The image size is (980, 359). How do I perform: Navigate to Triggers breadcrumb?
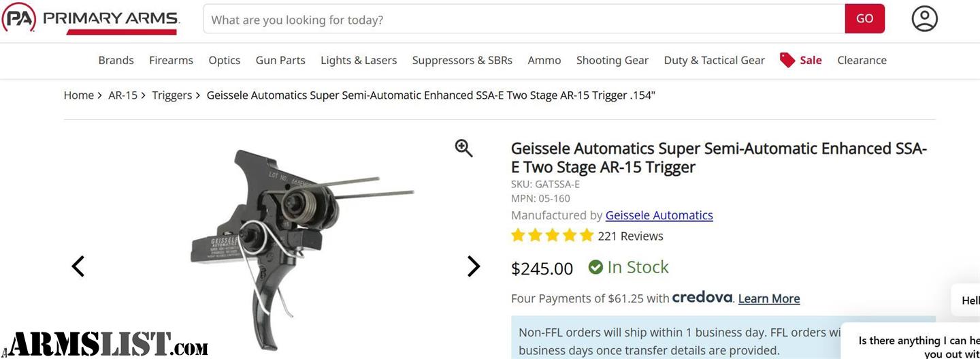point(171,95)
